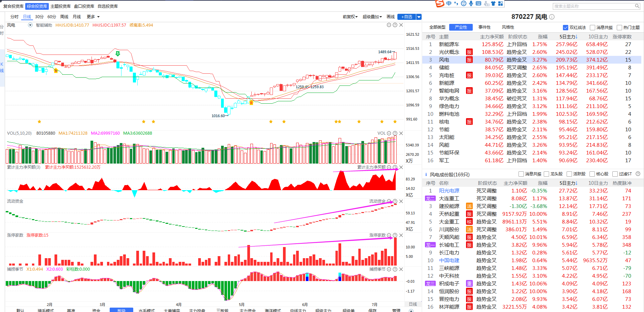
Task: Select 全部类型 theme category tab
Action: point(437,27)
